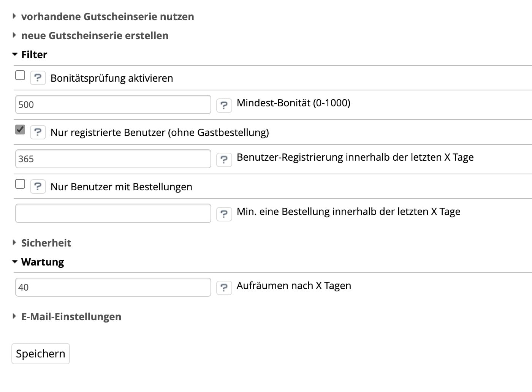Show help for Aufräumen nach X Tagen

224,288
